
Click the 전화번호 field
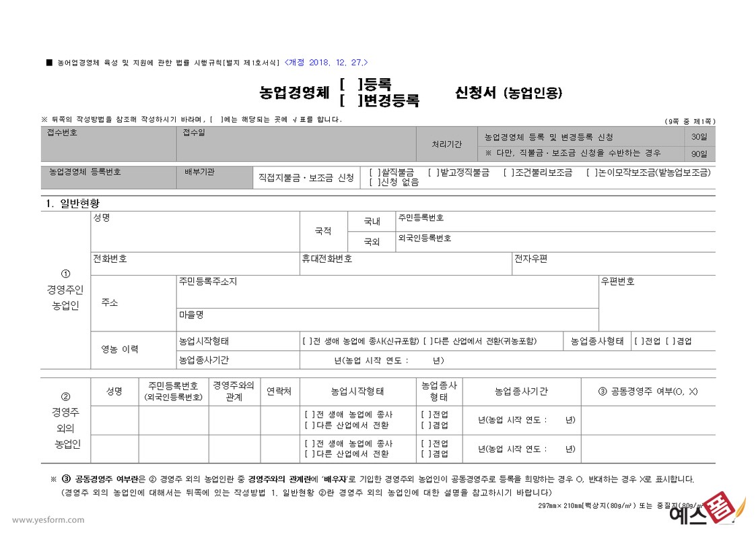coord(195,264)
